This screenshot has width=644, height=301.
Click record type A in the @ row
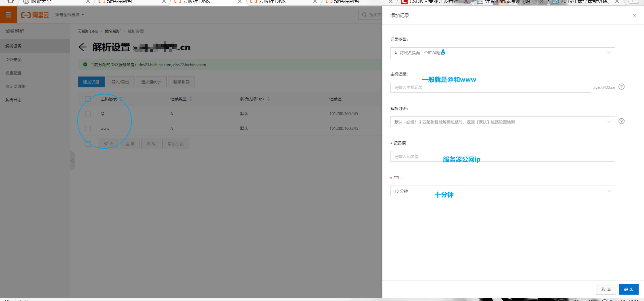[x=172, y=114]
